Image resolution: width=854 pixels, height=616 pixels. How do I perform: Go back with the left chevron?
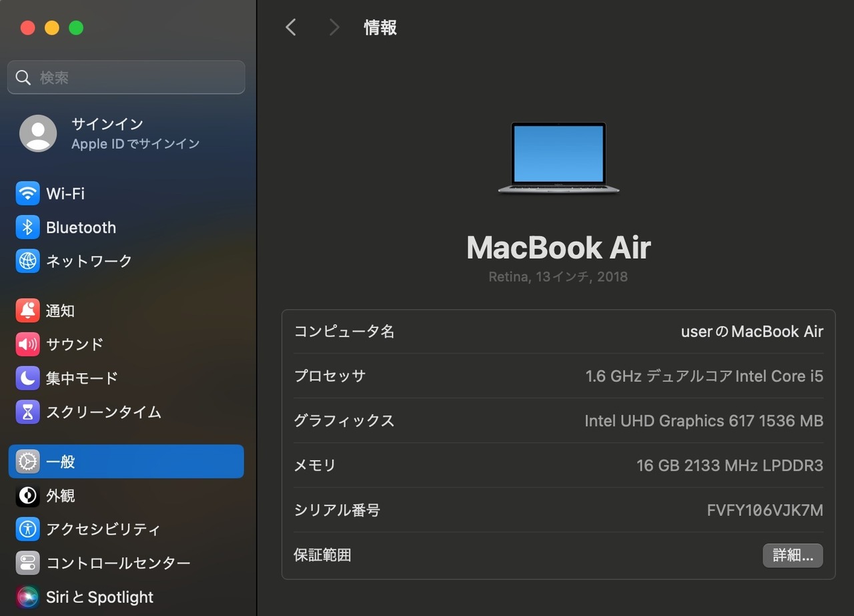[x=291, y=27]
